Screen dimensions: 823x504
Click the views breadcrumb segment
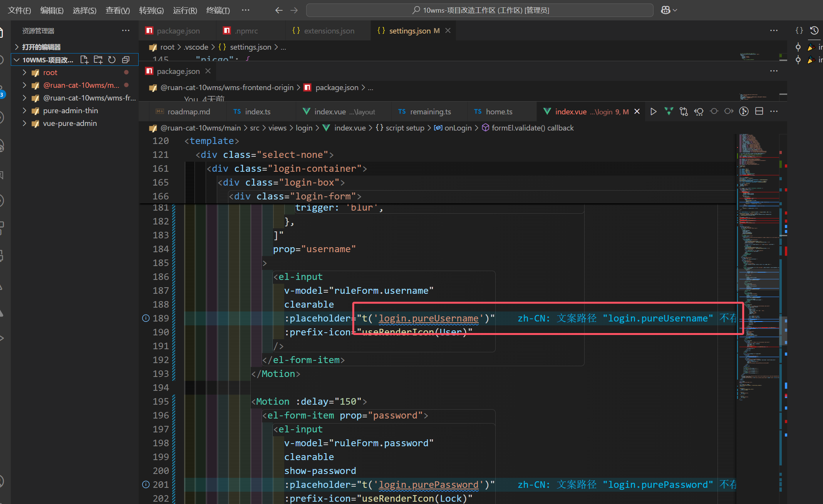[277, 128]
